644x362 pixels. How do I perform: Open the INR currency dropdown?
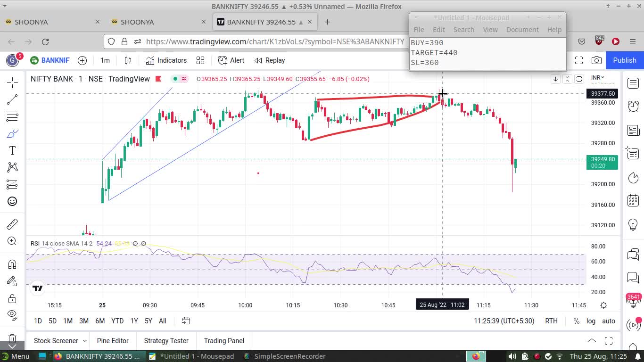[x=598, y=77]
